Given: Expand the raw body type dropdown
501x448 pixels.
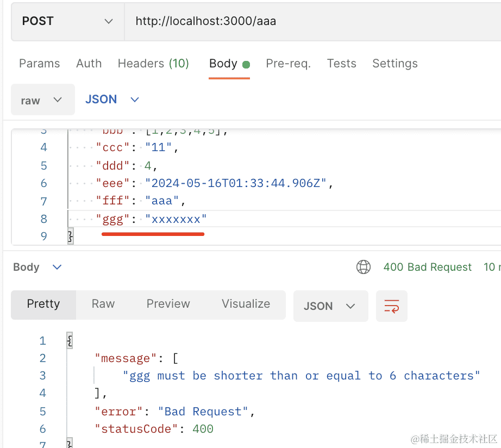Looking at the screenshot, I should [42, 100].
